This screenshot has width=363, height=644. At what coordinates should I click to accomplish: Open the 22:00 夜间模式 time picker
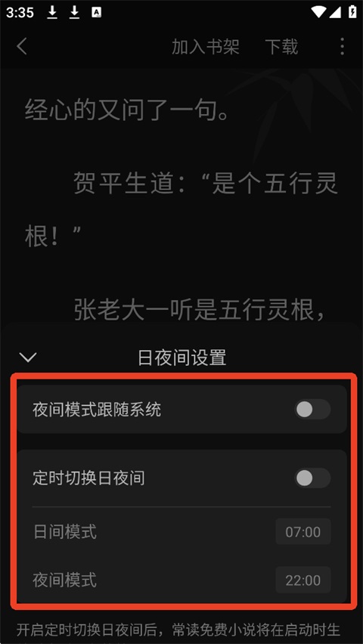(303, 580)
